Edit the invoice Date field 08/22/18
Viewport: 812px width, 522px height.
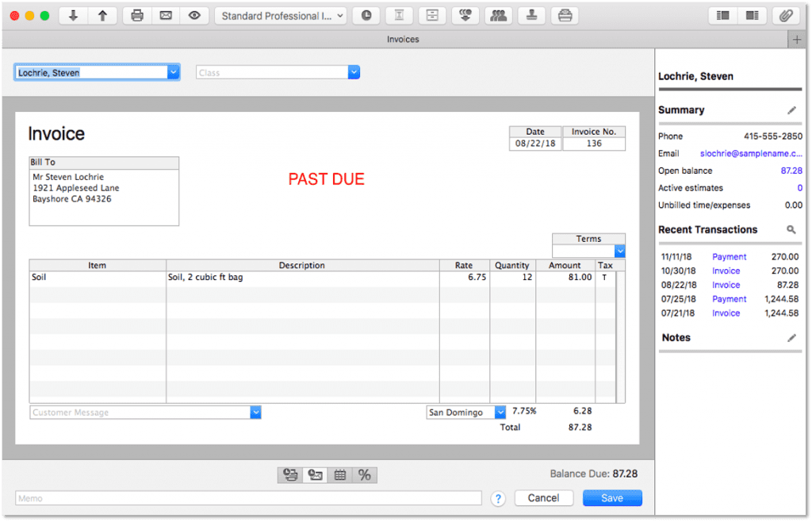(535, 144)
